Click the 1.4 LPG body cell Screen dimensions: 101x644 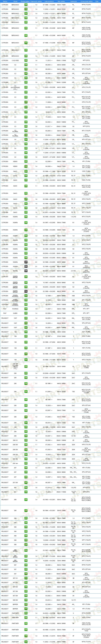click(73, 217)
